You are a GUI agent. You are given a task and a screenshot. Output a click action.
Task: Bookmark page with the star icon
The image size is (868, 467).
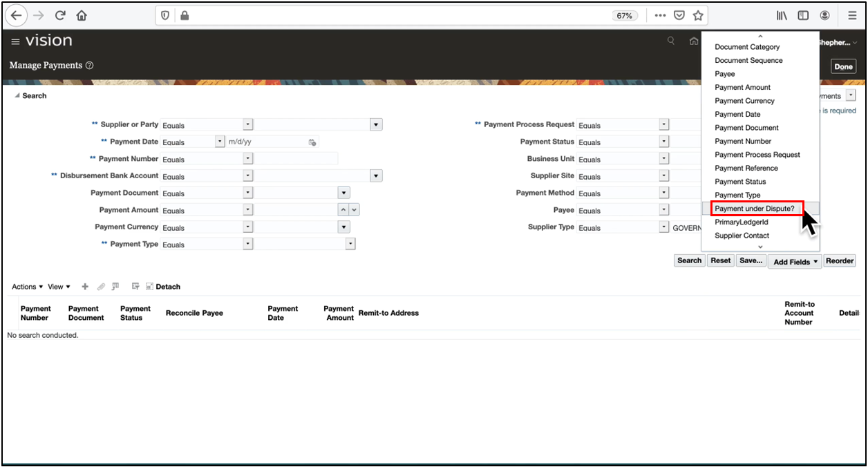698,15
